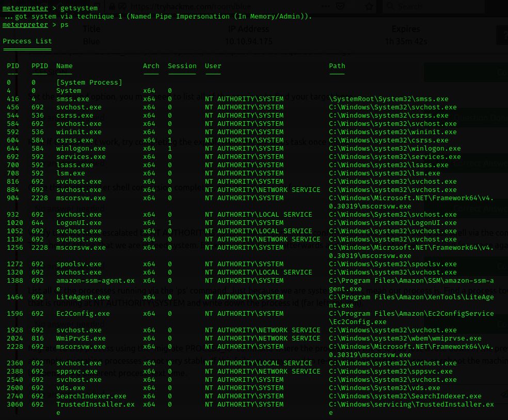This screenshot has height=420, width=508.
Task: Click 'NT AUTHORITY\SYSTEM' in the vds.exe row
Action: click(x=244, y=388)
